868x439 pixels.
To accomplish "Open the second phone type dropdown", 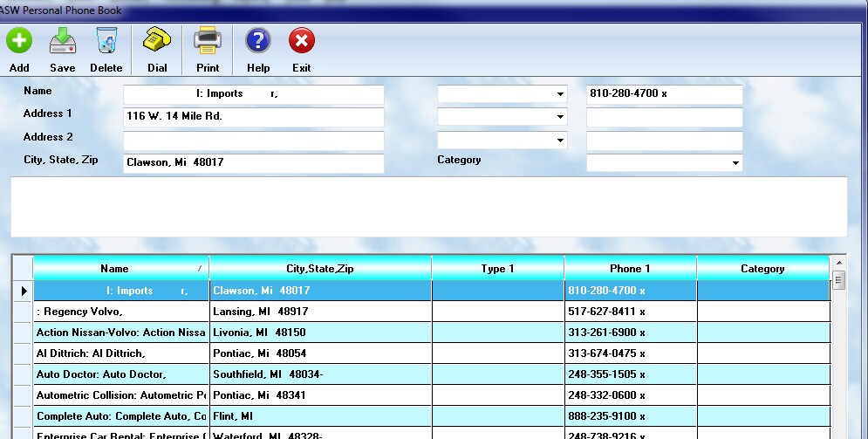I will coord(559,117).
